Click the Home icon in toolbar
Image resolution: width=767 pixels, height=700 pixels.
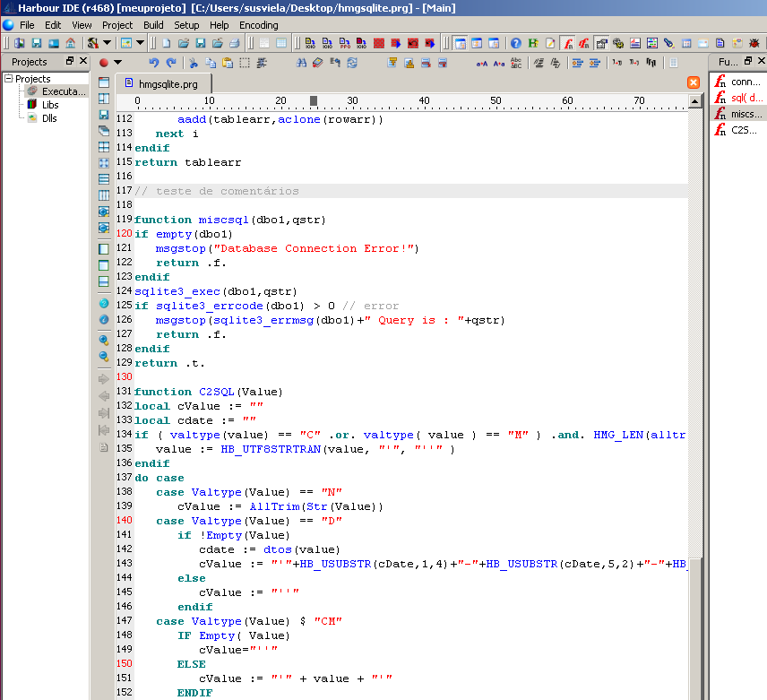(70, 43)
